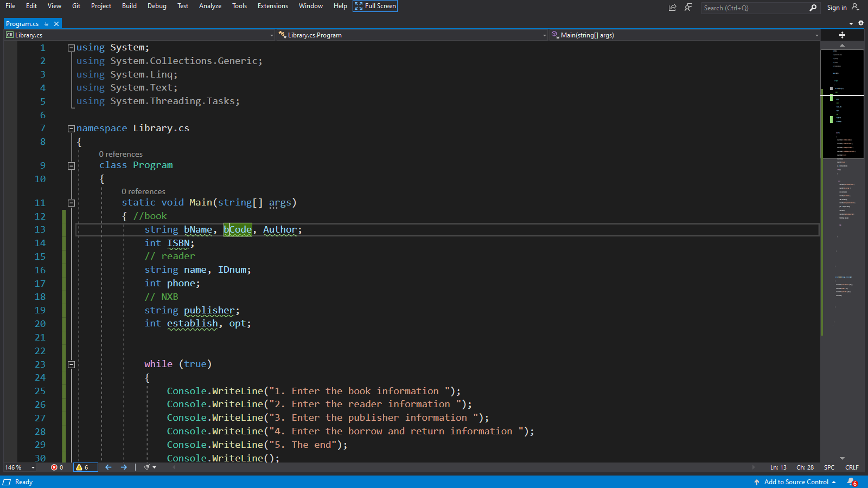Screen dimensions: 868x488
Task: Collapse the while (true) loop block
Action: click(x=71, y=364)
